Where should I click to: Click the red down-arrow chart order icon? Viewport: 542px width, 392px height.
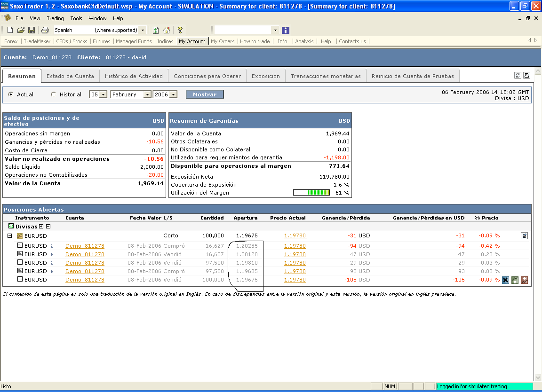pos(525,280)
